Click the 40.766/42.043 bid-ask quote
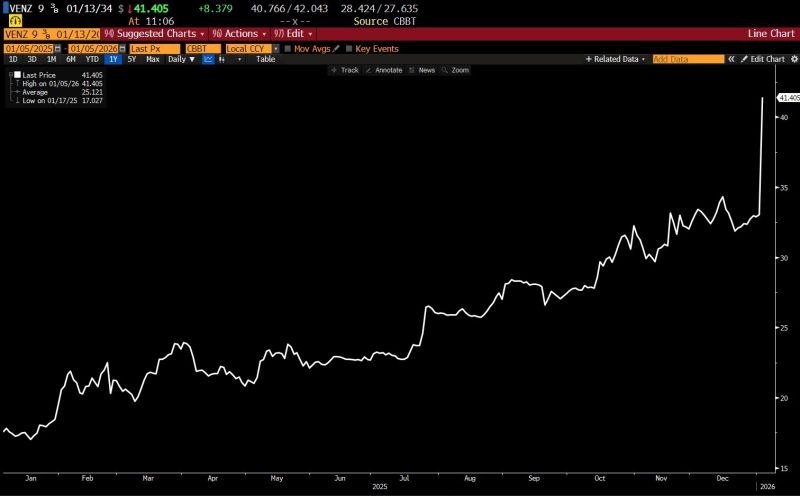 [289, 9]
